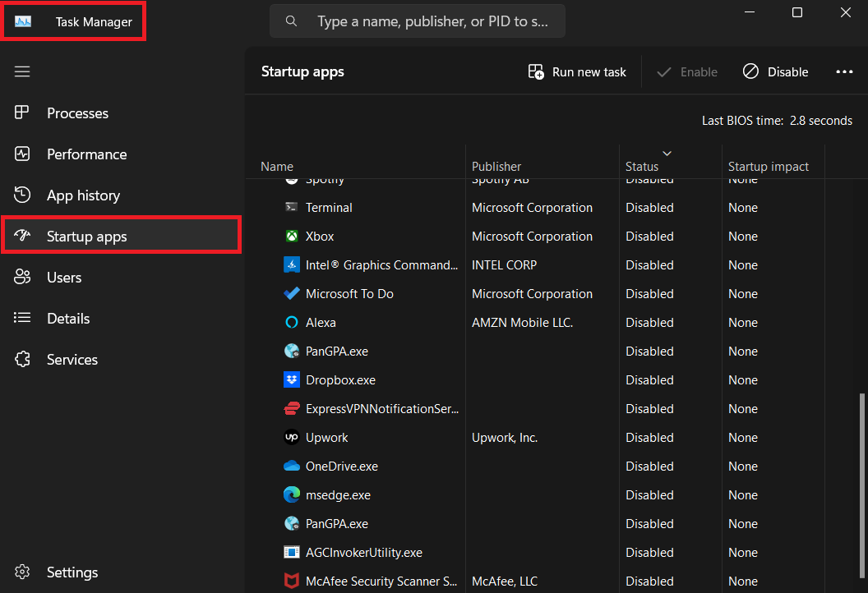Click the Alexa ring icon
This screenshot has width=868, height=593.
click(x=291, y=322)
